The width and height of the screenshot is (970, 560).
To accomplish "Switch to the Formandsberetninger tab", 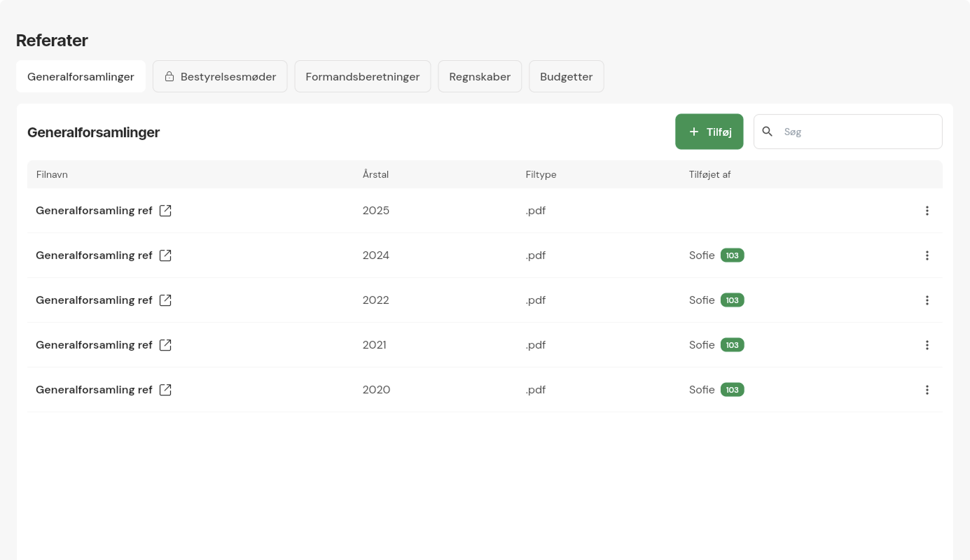I will (362, 77).
